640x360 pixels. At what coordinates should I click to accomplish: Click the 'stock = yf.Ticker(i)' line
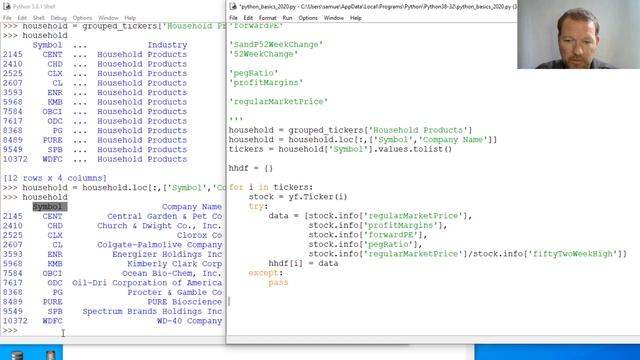click(x=298, y=197)
